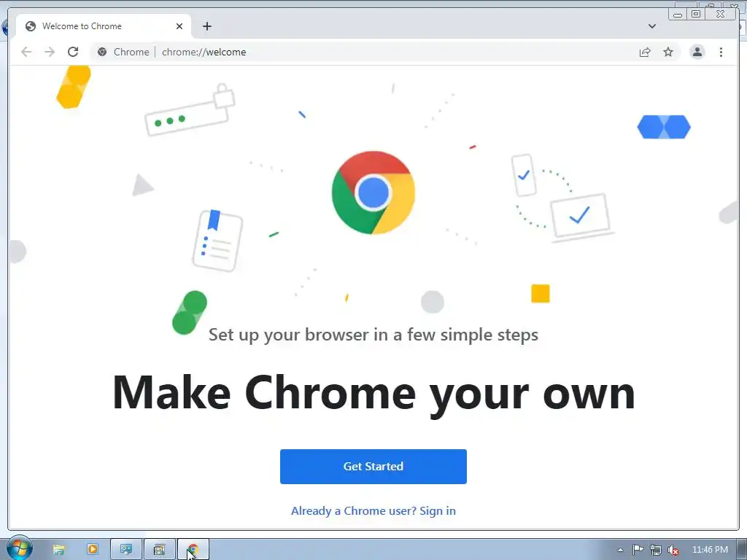Click the Get Started button
This screenshot has height=560, width=747.
click(x=373, y=466)
